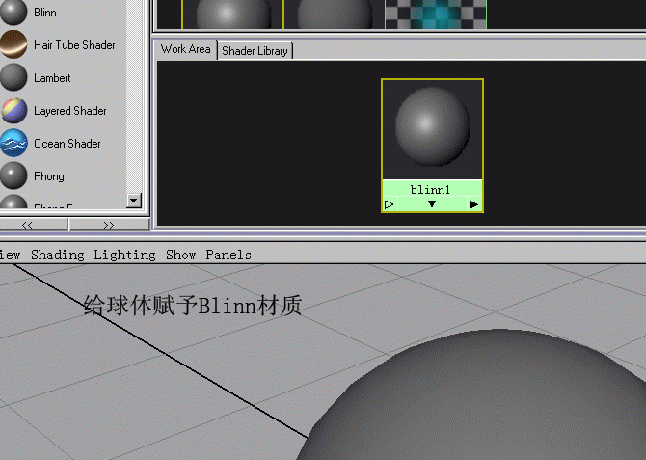Viewport: 646px width, 460px height.
Task: Open the Lighting menu
Action: pos(125,255)
